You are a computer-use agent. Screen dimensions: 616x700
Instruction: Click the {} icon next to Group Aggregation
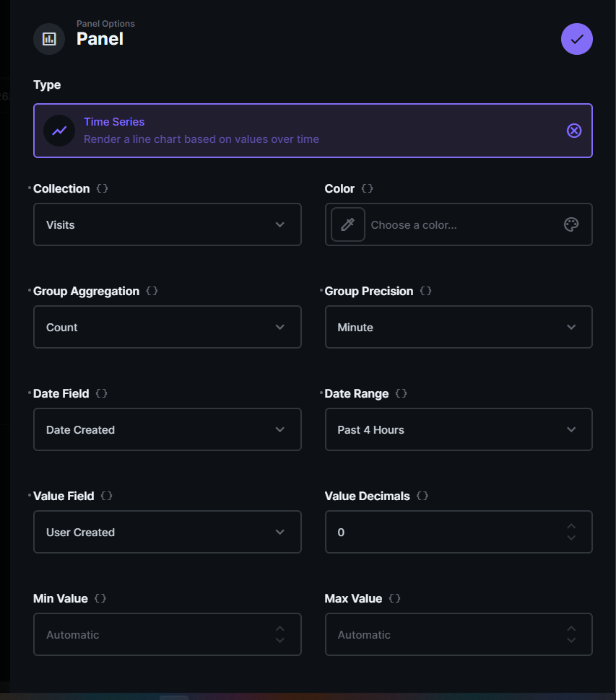click(x=151, y=291)
